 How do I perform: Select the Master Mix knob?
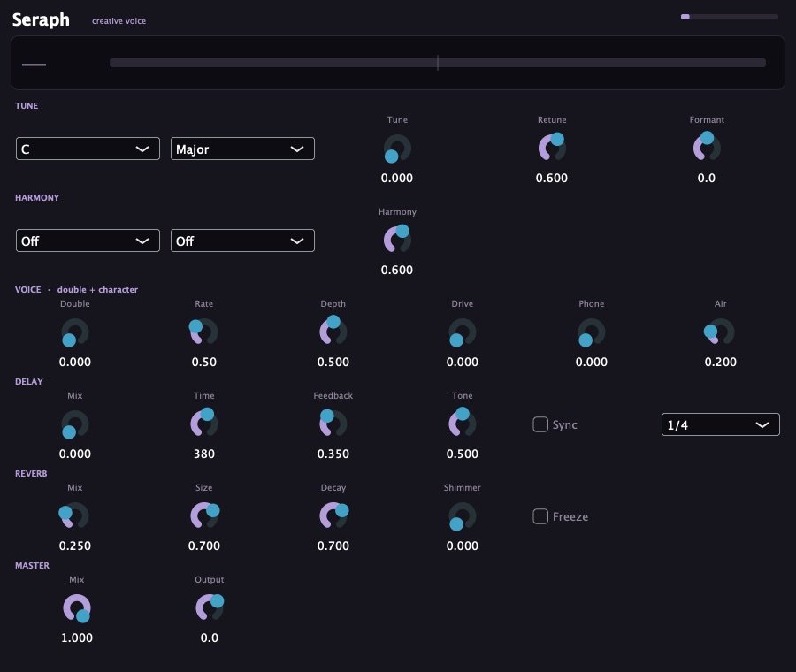(77, 608)
